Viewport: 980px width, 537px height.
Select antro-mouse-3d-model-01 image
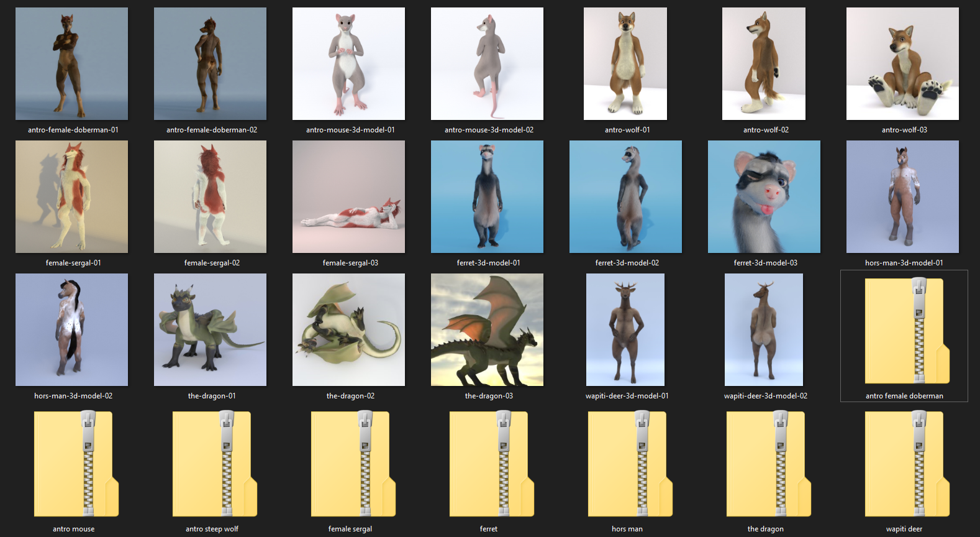(x=348, y=63)
